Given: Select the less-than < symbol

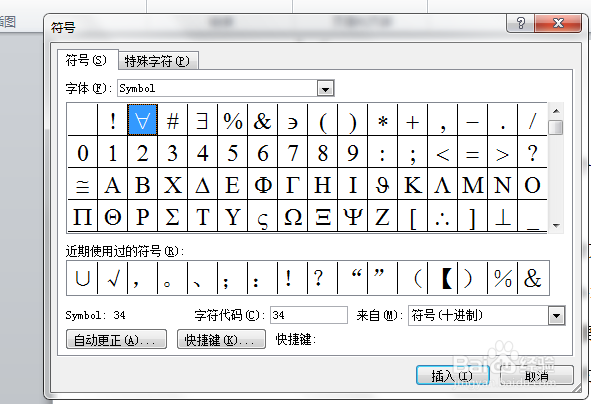Looking at the screenshot, I should [x=442, y=152].
